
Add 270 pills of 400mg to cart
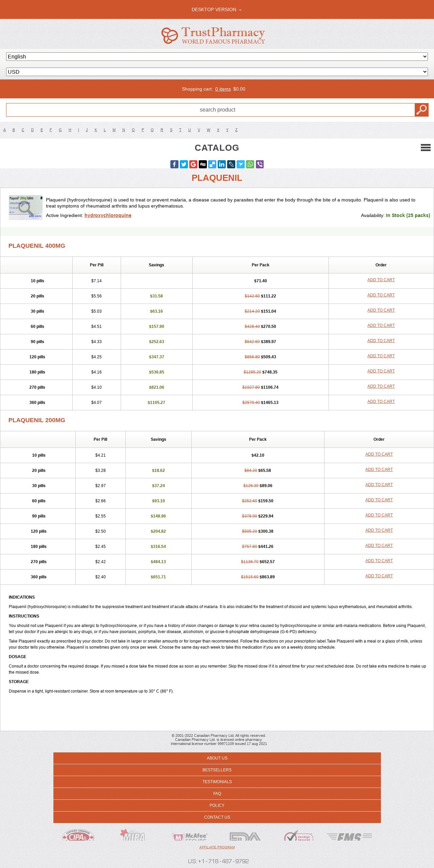tap(381, 386)
